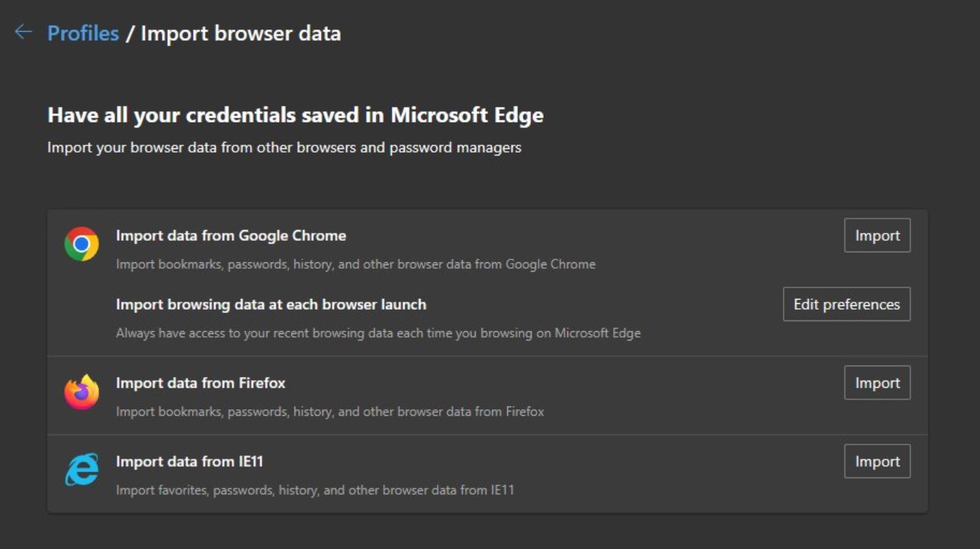The width and height of the screenshot is (980, 549).
Task: Import data from Firefox
Action: click(877, 383)
